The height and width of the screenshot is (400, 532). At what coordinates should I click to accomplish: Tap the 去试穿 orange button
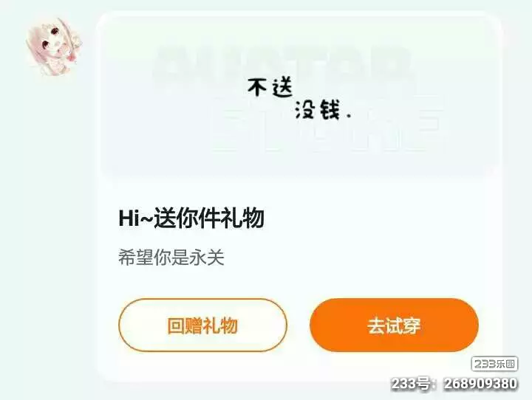[x=394, y=325]
